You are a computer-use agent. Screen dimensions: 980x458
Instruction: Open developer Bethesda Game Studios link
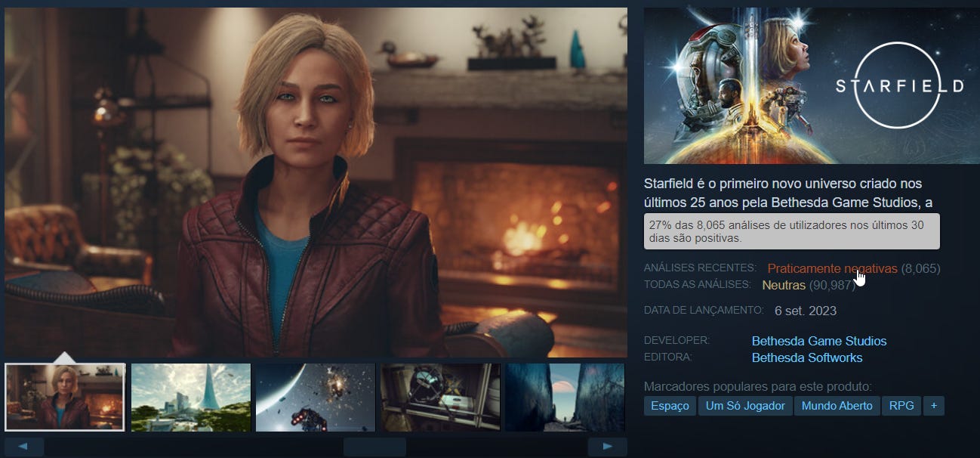click(819, 341)
